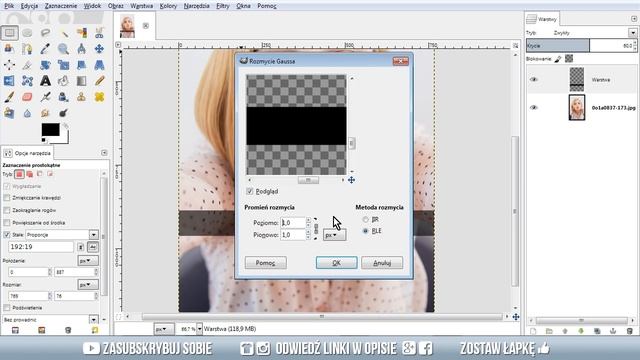Image resolution: width=640 pixels, height=360 pixels.
Task: Click the Pomoc button in dialog
Action: [x=265, y=263]
